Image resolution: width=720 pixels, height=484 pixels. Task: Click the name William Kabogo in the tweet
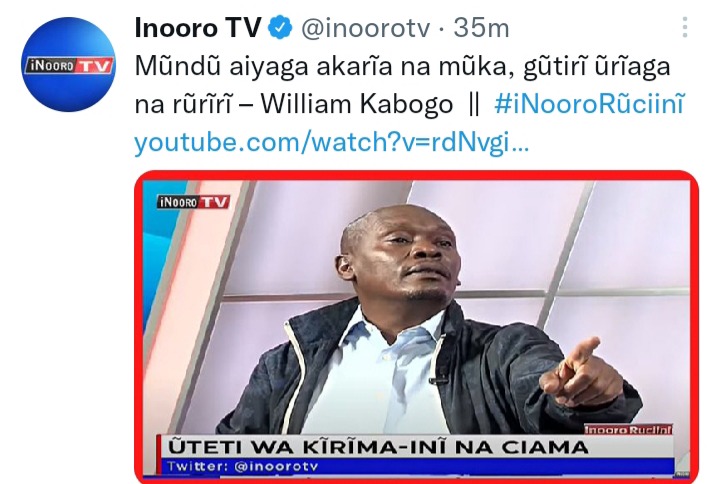pos(357,104)
